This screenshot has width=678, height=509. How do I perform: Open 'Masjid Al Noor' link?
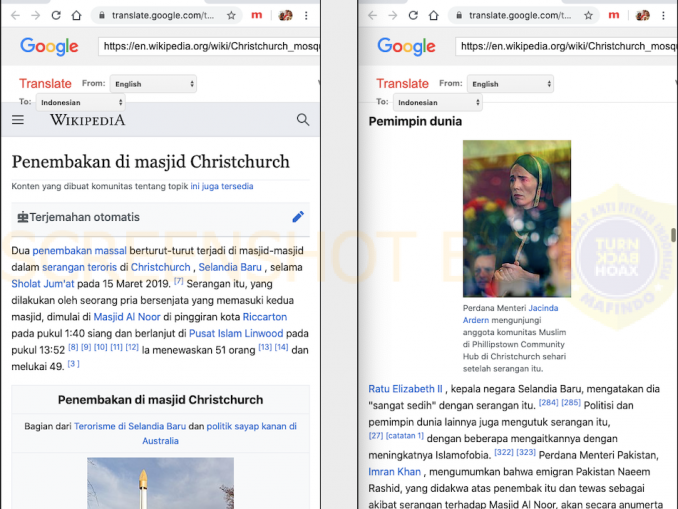tap(127, 317)
